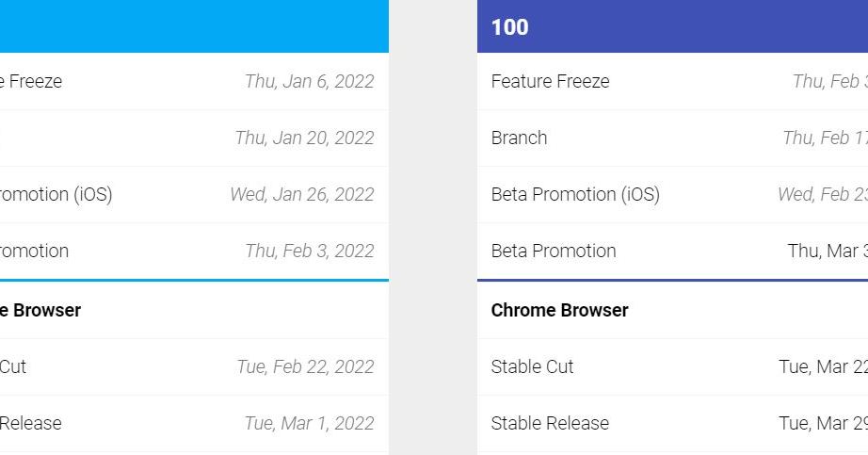Click the Chrome Browser heading in milestone 100

coord(559,310)
